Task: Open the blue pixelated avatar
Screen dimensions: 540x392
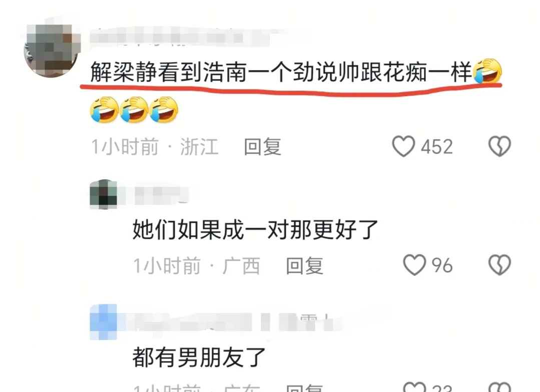Action: (103, 322)
